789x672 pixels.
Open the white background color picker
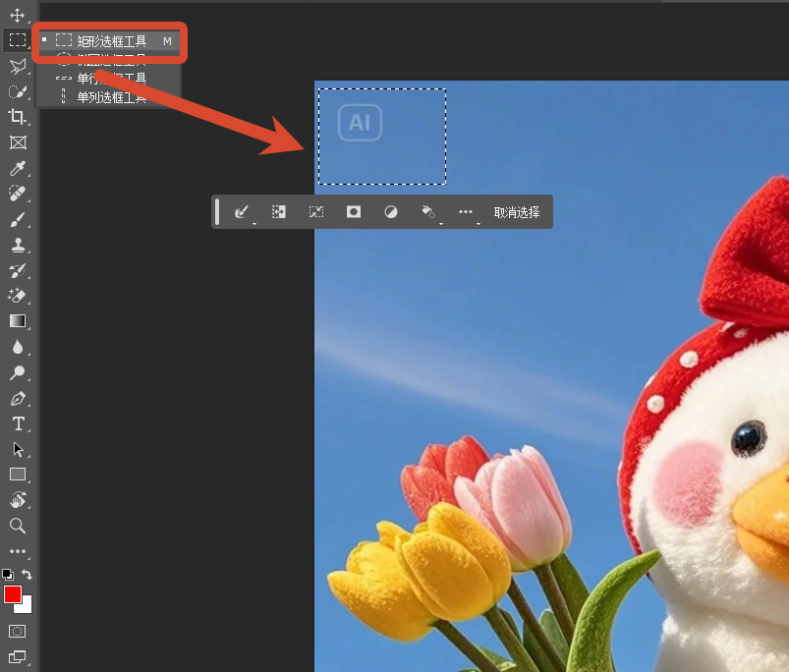[x=26, y=607]
